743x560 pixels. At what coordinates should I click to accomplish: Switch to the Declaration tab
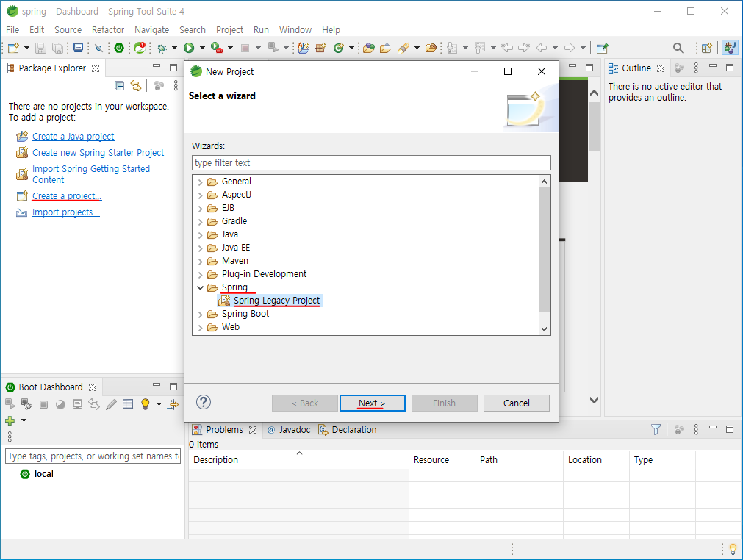click(x=348, y=430)
